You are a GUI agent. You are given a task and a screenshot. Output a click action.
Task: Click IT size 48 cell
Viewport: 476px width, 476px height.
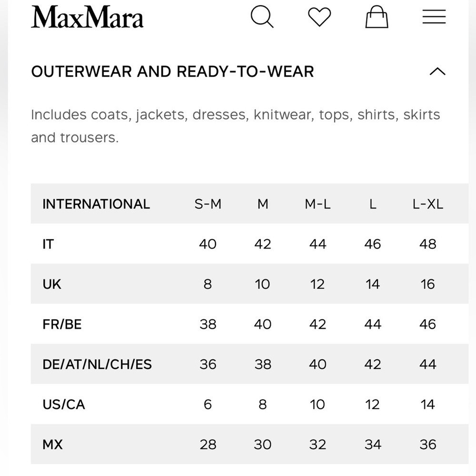click(428, 244)
